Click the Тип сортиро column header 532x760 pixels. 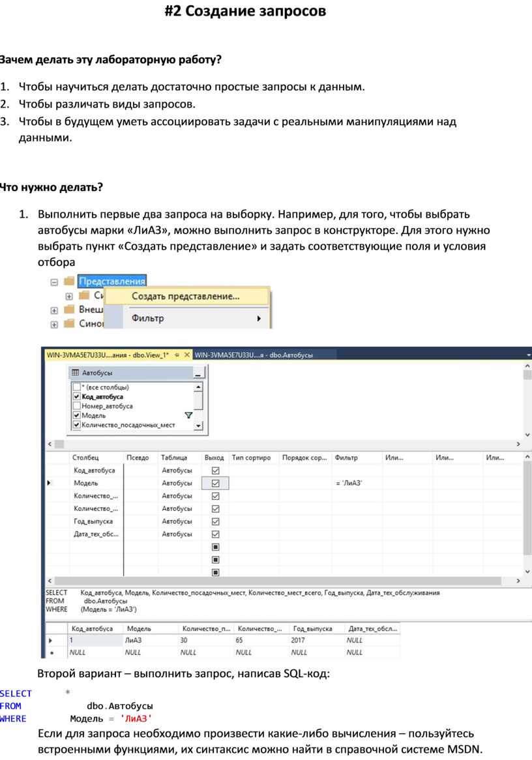pos(254,458)
